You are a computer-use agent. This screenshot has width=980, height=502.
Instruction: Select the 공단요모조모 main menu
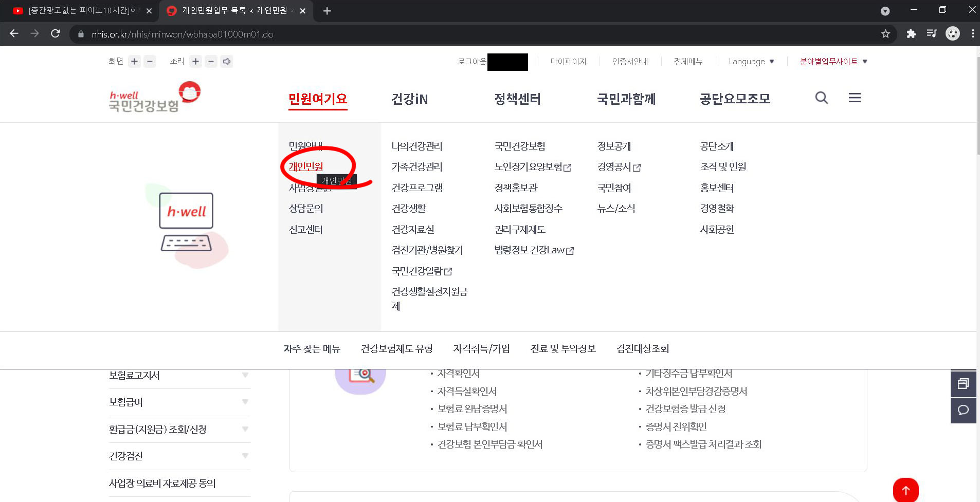[x=735, y=99]
